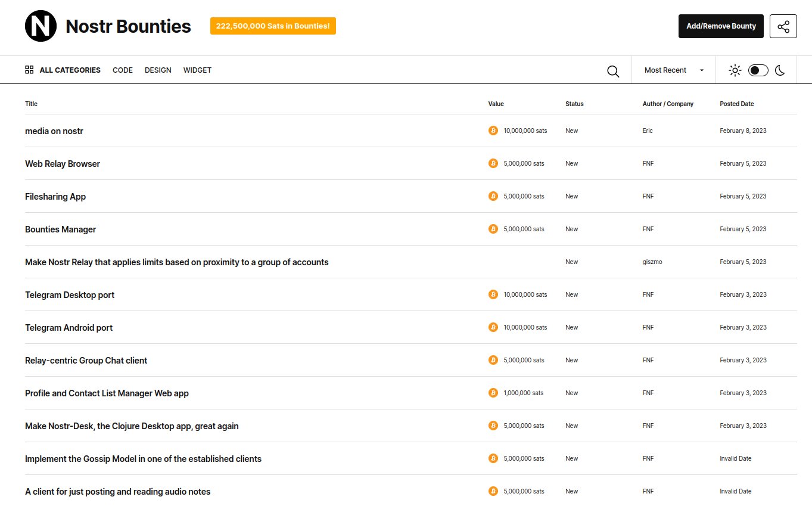Click 'FNF' author in Web Relay Browser row
Image resolution: width=812 pixels, height=506 pixels.
tap(648, 163)
